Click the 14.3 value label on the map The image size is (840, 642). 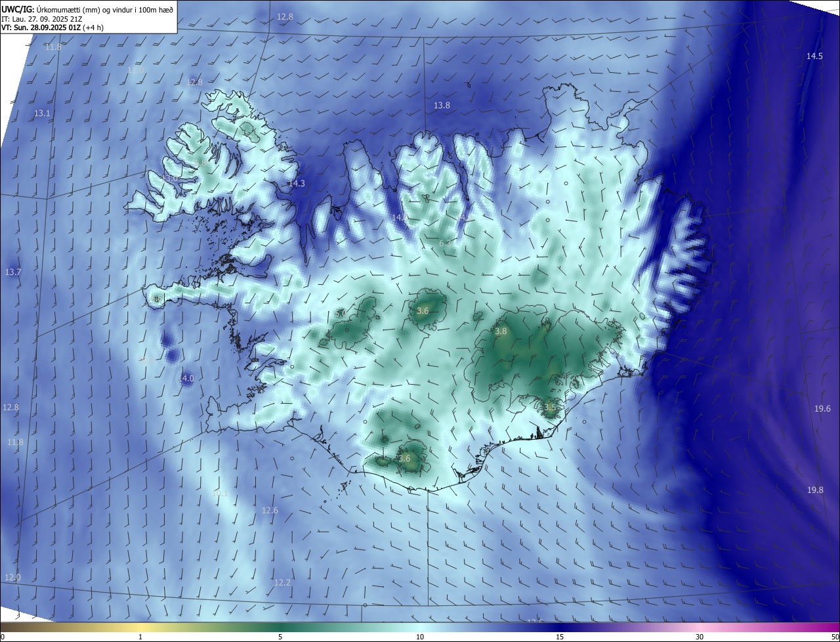297,184
